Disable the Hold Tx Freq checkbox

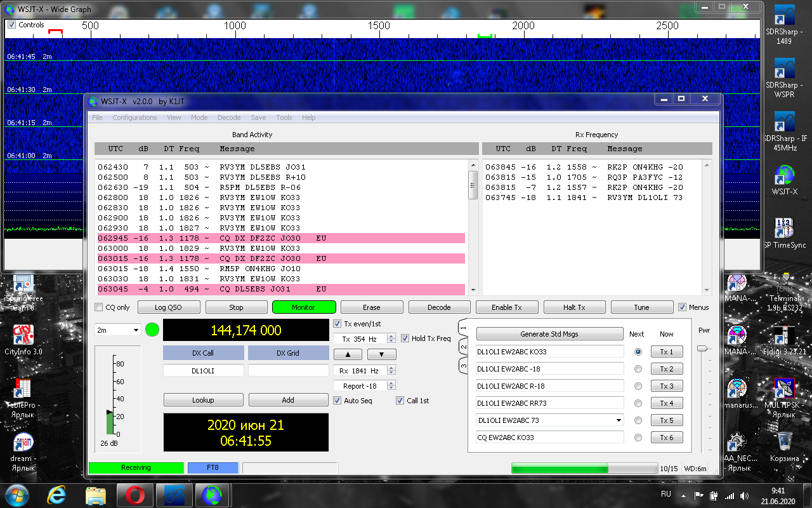[x=405, y=338]
